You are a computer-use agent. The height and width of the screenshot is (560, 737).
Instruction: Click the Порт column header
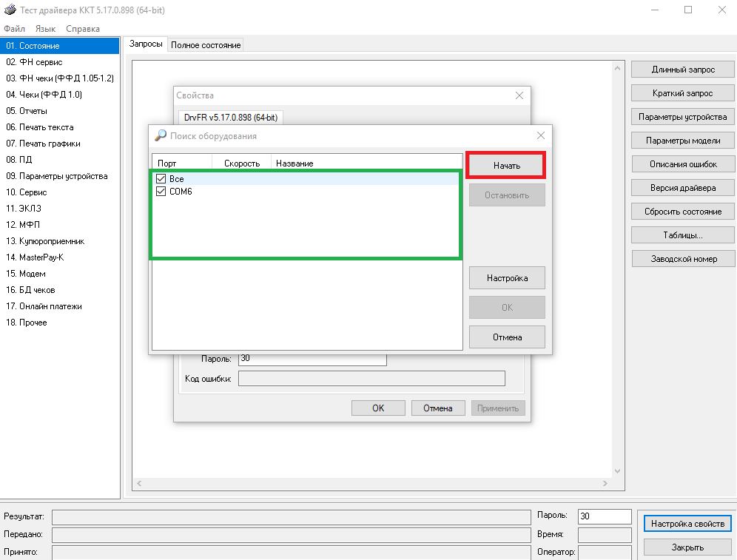[x=181, y=163]
